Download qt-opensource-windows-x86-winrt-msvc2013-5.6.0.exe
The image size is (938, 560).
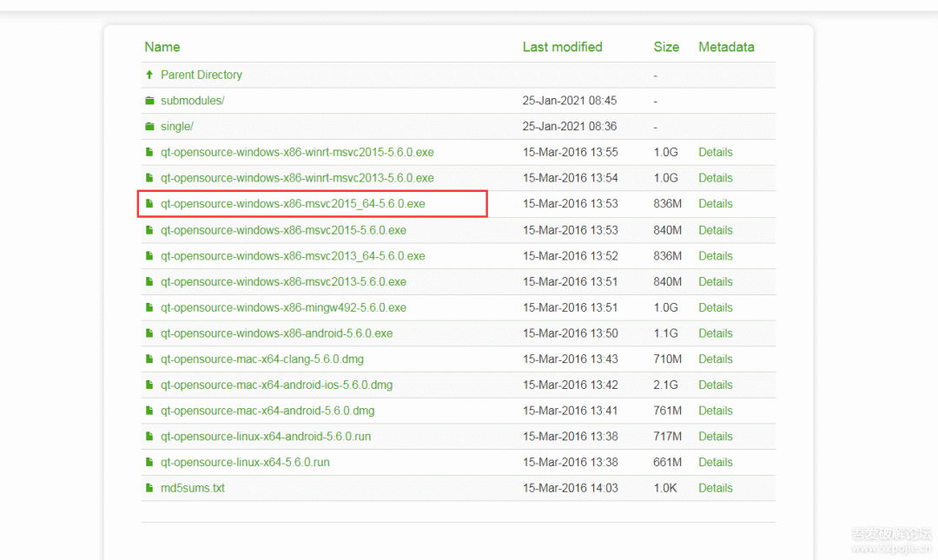[x=297, y=178]
